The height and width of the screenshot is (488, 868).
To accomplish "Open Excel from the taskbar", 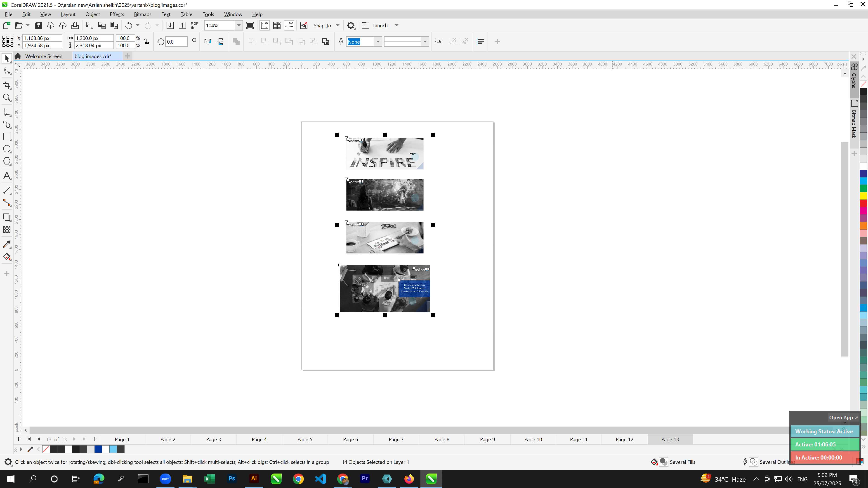I will pos(210,479).
